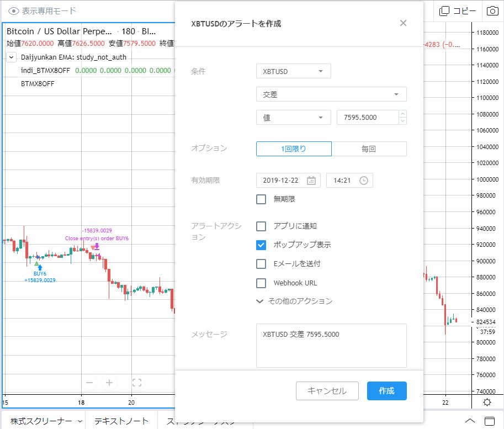This screenshot has height=429, width=504.
Task: Switch to the テキストノート tab
Action: (x=121, y=421)
